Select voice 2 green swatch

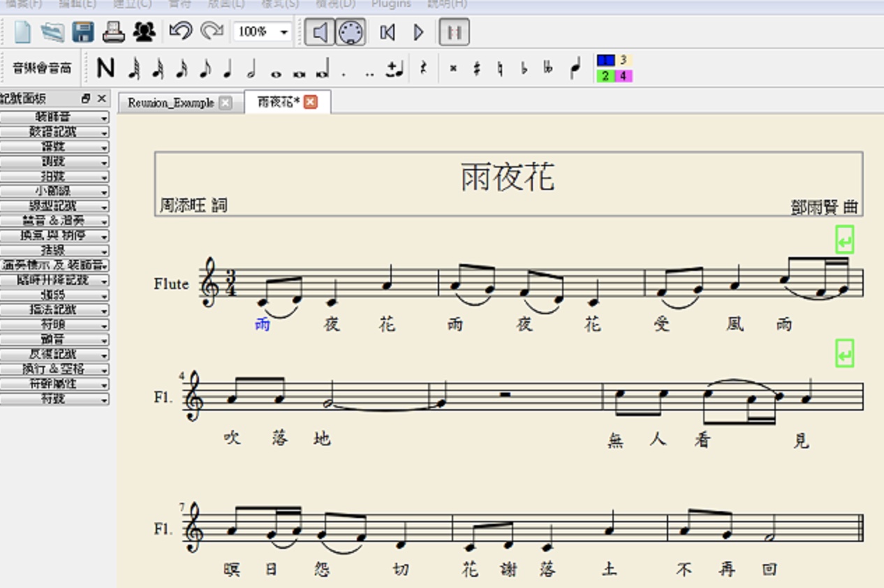[605, 76]
